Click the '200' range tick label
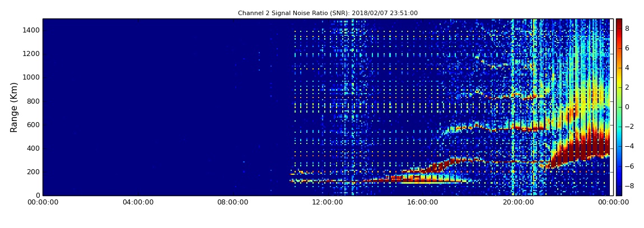Screen dimensions: 644x228 [x=34, y=172]
